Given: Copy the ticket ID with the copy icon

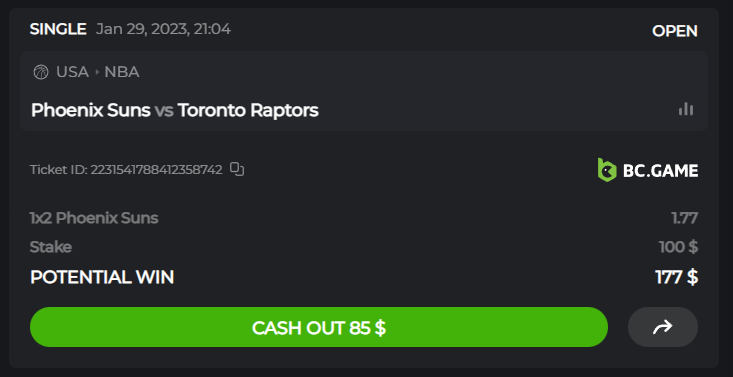Looking at the screenshot, I should tap(237, 169).
